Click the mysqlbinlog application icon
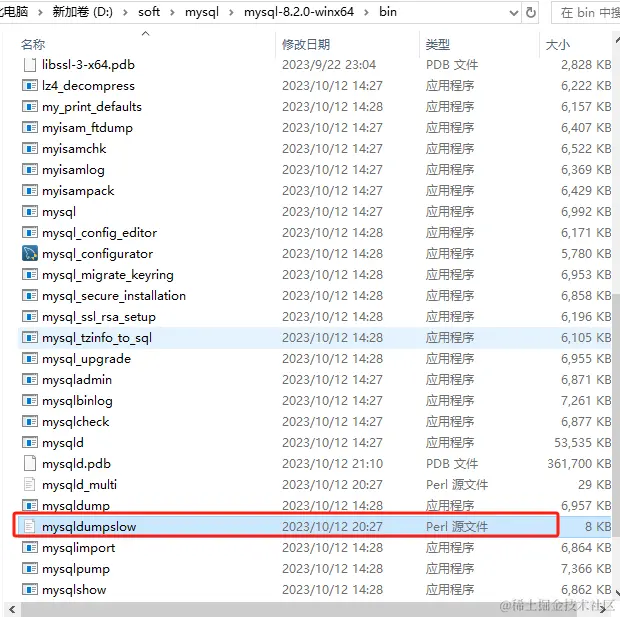Screen dimensions: 620x617 click(x=30, y=400)
